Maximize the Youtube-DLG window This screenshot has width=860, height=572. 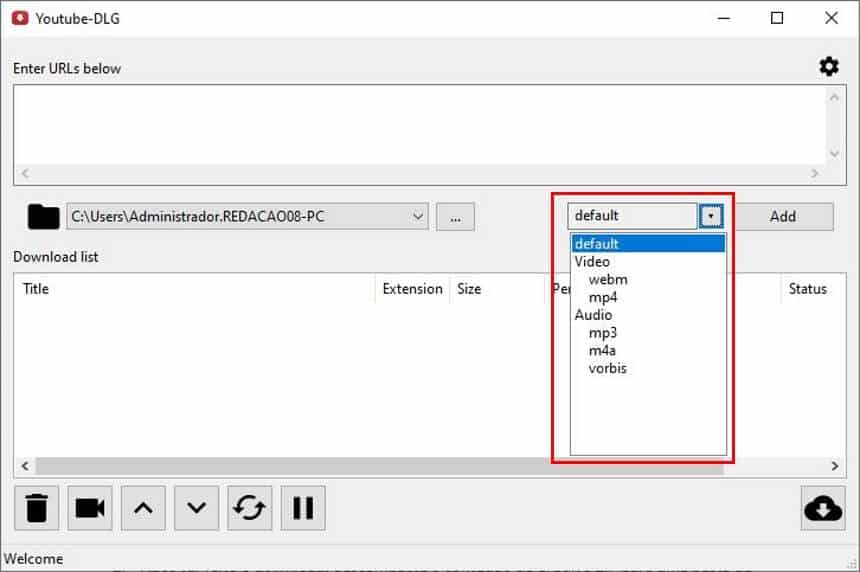(777, 18)
